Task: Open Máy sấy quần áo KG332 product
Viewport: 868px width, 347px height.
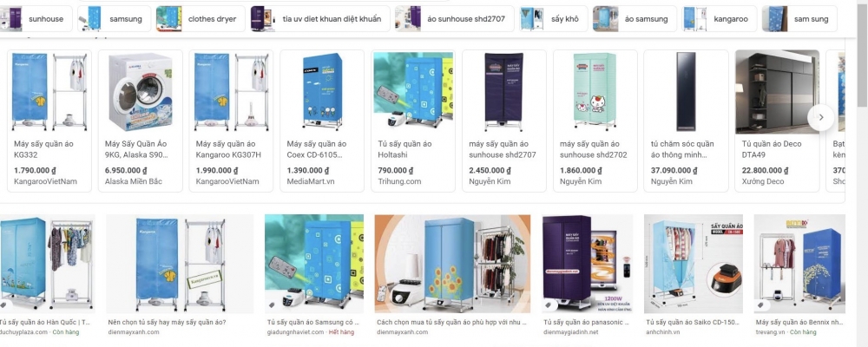Action: point(49,121)
